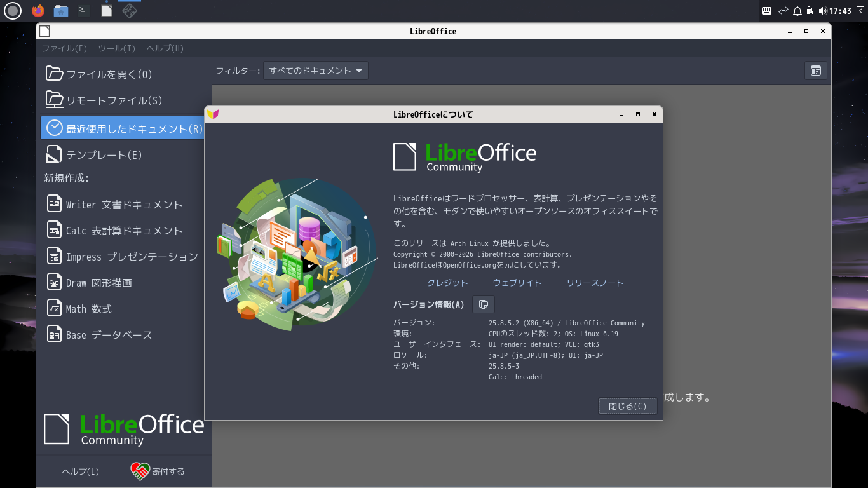Select 最近使用したドキュメント(R) in sidebar
Screen dimensions: 868x488
pos(122,128)
